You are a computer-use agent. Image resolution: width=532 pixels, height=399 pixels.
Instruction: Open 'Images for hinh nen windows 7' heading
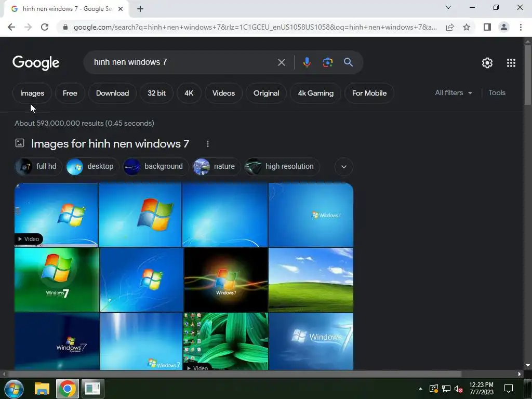click(110, 144)
